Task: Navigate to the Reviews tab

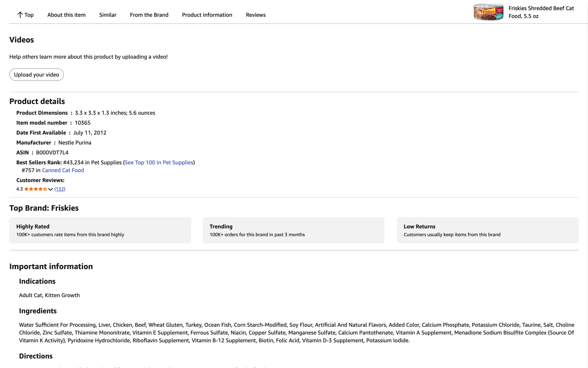Action: click(255, 15)
